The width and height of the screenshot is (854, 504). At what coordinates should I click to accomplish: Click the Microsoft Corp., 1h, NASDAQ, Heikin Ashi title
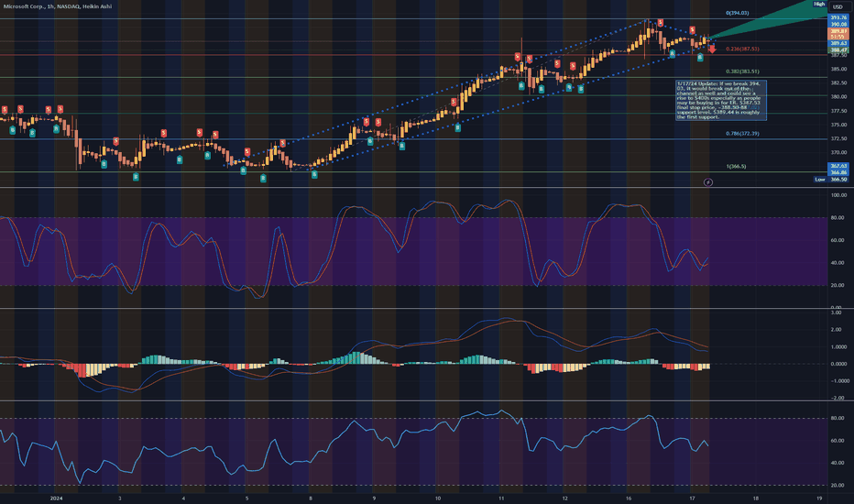click(57, 6)
